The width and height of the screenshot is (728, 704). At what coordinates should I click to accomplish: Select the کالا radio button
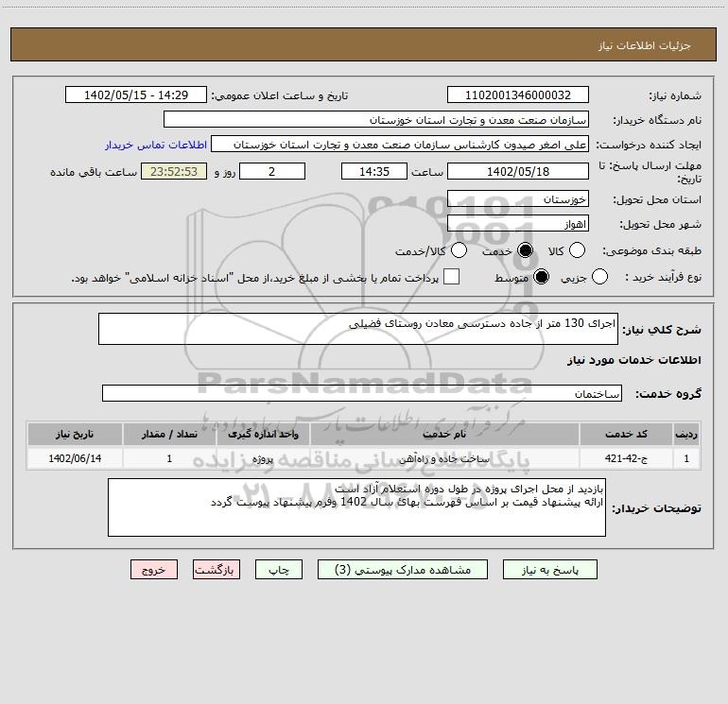[x=577, y=250]
